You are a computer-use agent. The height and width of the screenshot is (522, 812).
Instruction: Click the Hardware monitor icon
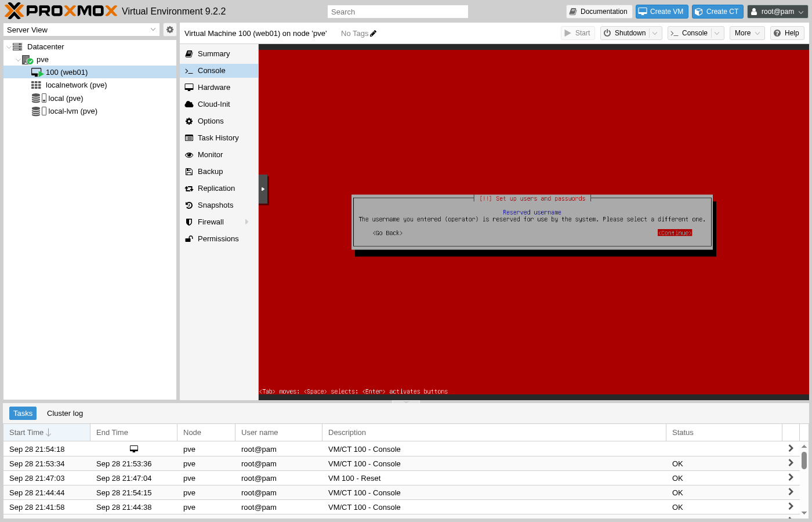pos(189,88)
